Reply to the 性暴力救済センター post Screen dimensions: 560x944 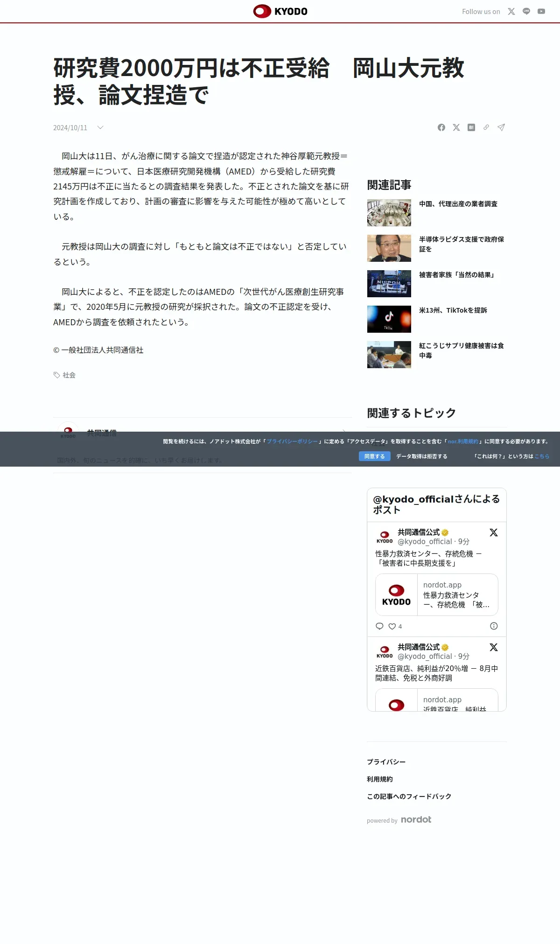[379, 626]
